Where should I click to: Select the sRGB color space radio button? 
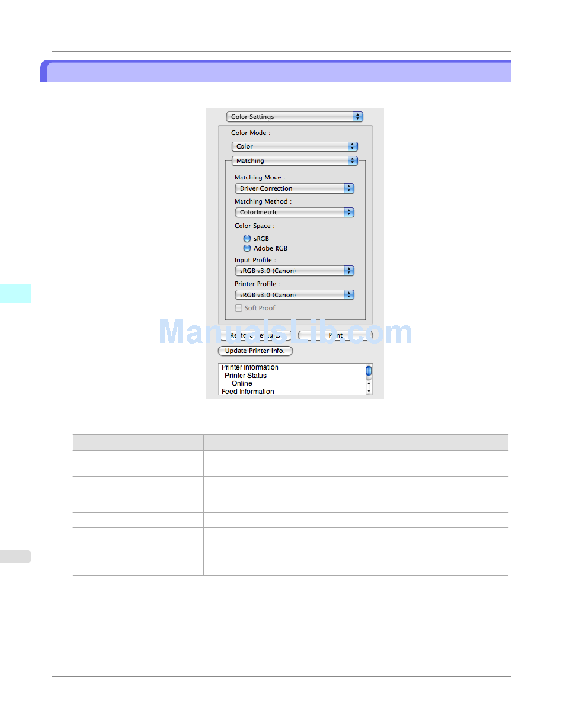click(247, 239)
